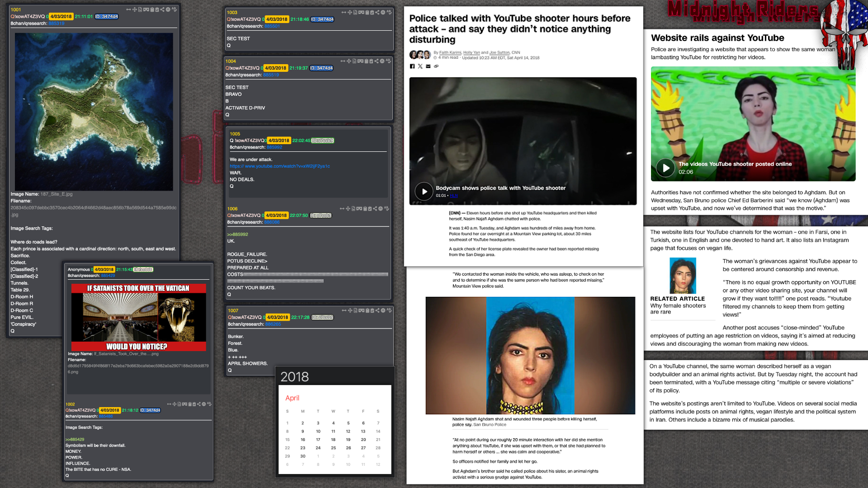
Task: Click share icon on post 1003 header
Action: 377,12
